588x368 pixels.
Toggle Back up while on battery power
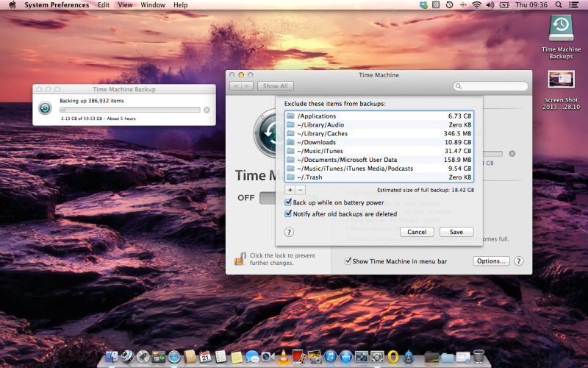[x=288, y=202]
